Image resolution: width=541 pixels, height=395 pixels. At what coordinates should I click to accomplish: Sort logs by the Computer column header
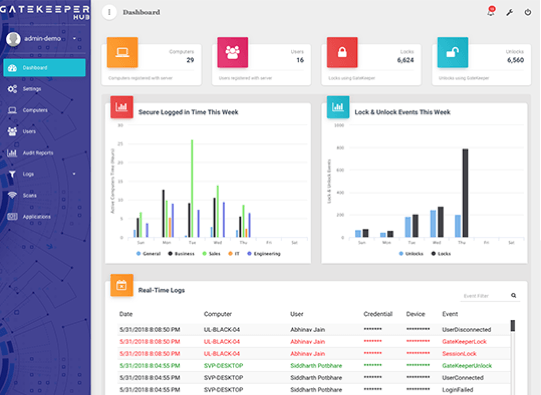[x=218, y=314]
